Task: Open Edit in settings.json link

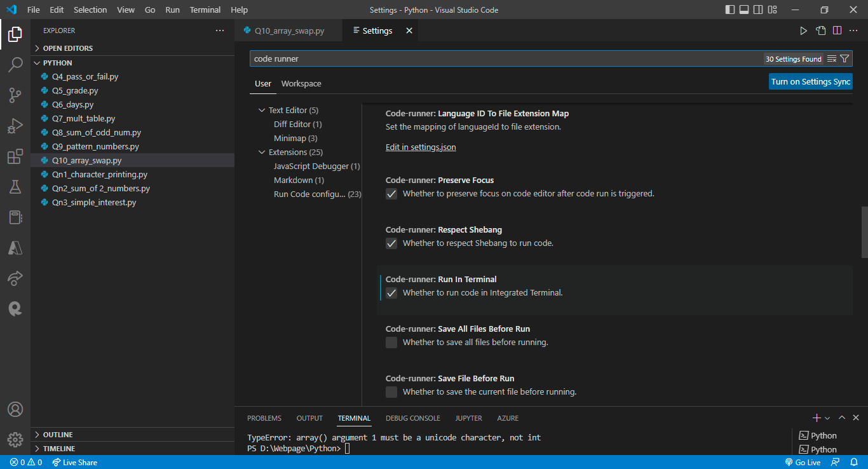Action: pos(421,147)
